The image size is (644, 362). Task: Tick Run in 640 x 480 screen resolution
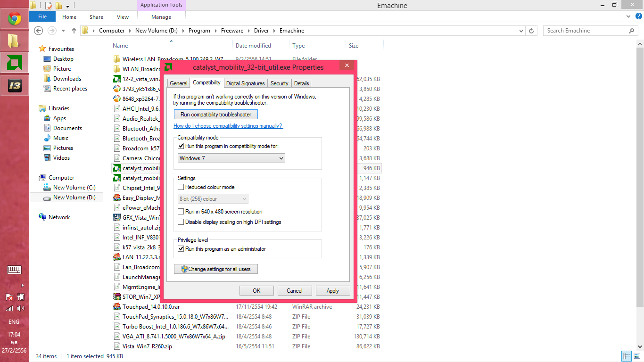[181, 212]
